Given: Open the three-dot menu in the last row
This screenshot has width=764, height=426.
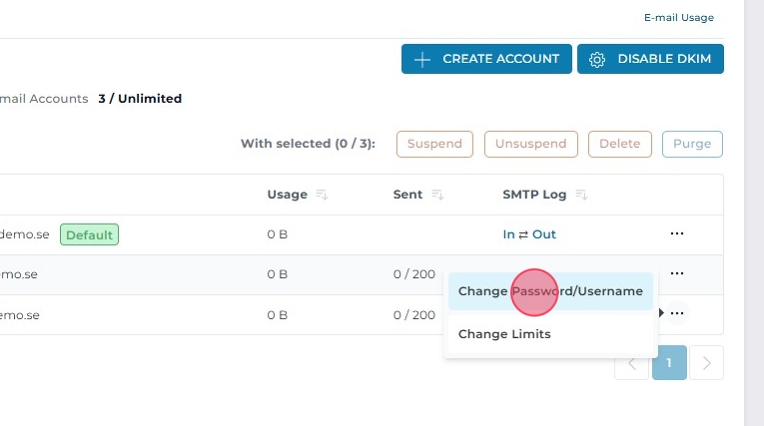Looking at the screenshot, I should point(677,314).
